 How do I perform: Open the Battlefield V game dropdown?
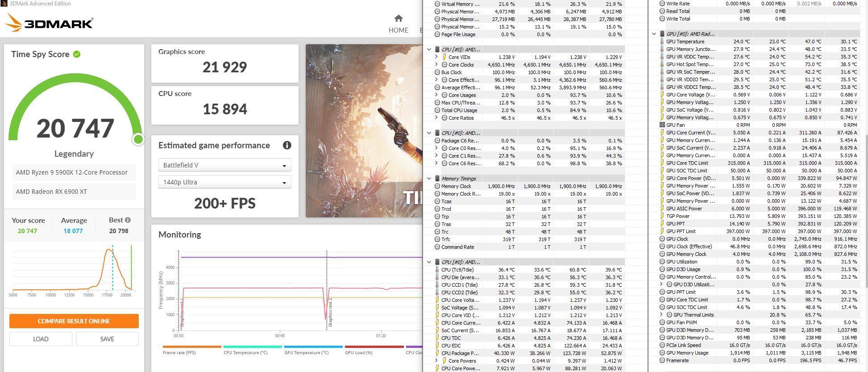pos(224,165)
